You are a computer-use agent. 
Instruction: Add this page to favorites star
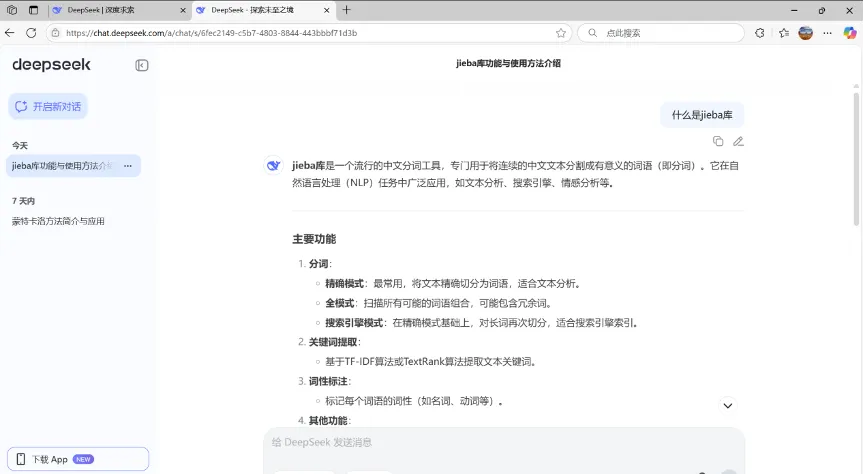pyautogui.click(x=561, y=33)
